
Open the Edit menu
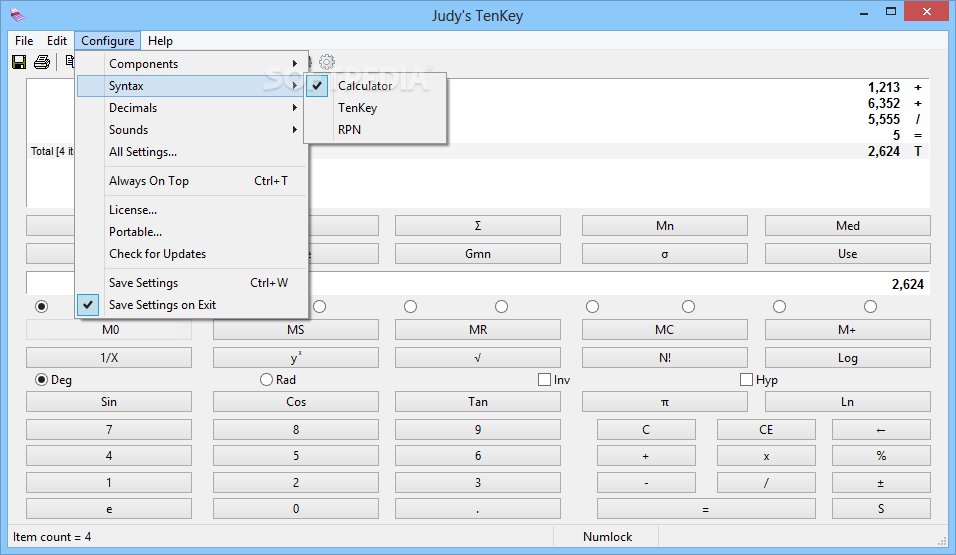click(57, 41)
